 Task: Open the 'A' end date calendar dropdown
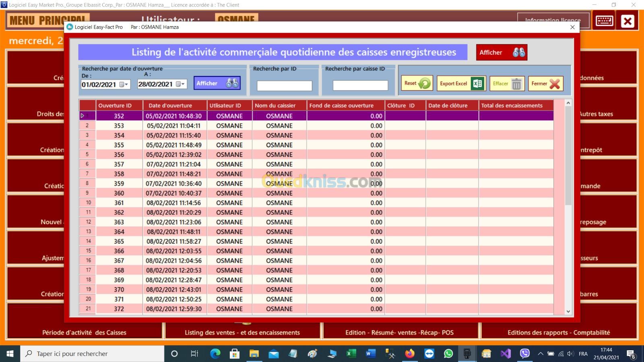click(183, 84)
